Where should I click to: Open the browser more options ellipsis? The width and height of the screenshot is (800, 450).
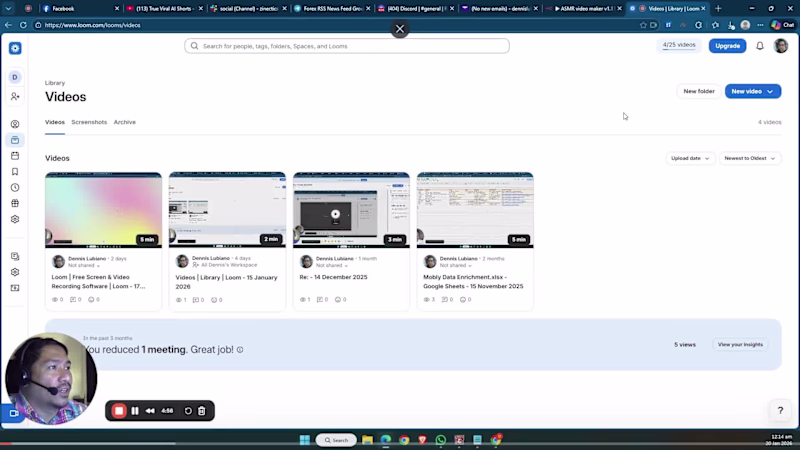[x=760, y=25]
